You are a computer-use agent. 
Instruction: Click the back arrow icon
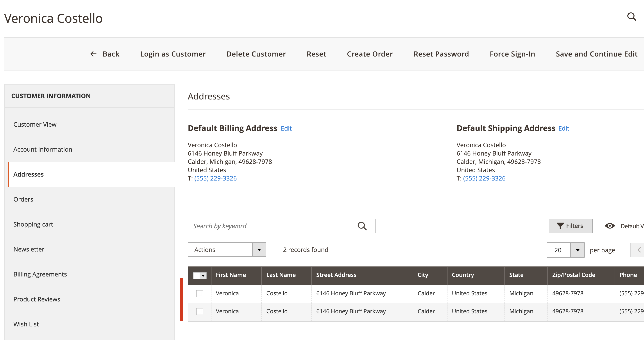coord(93,54)
